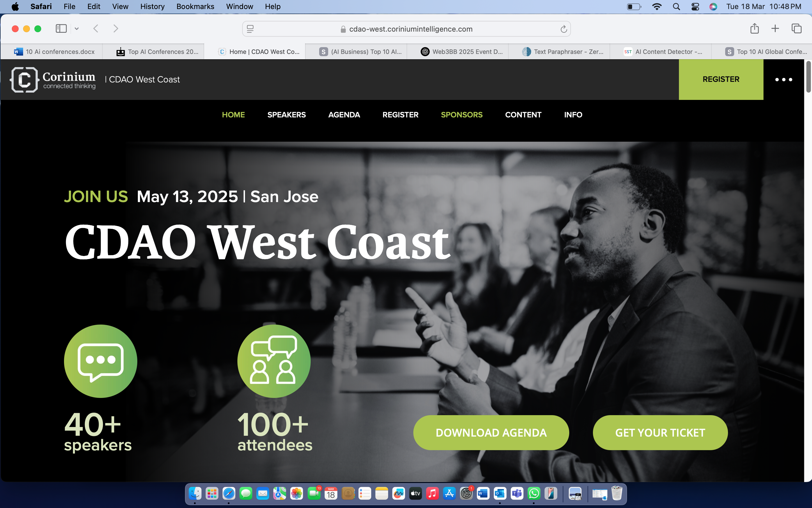Open Music from the Dock
Viewport: 812px width, 508px height.
click(433, 494)
